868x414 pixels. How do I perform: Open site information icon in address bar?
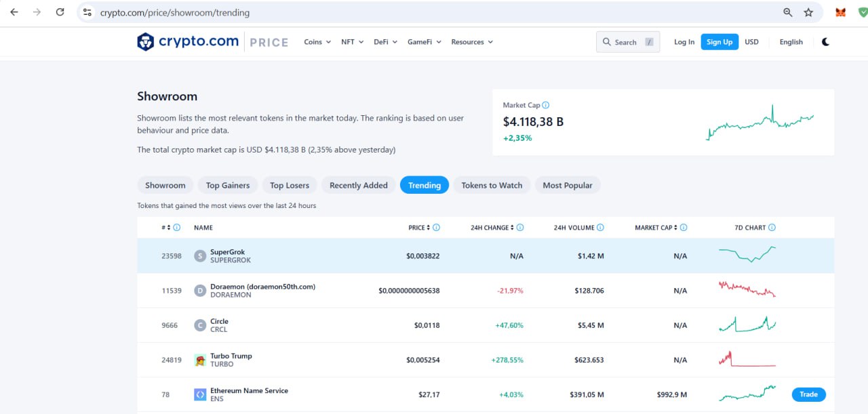(86, 12)
